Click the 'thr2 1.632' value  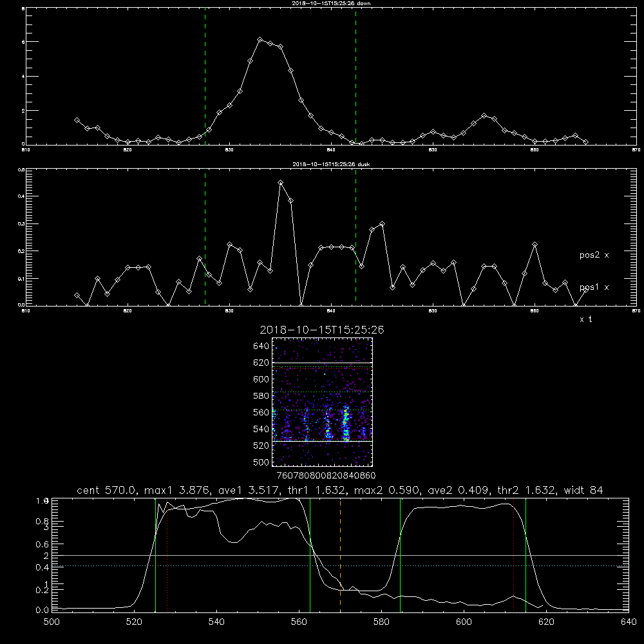pyautogui.click(x=527, y=490)
